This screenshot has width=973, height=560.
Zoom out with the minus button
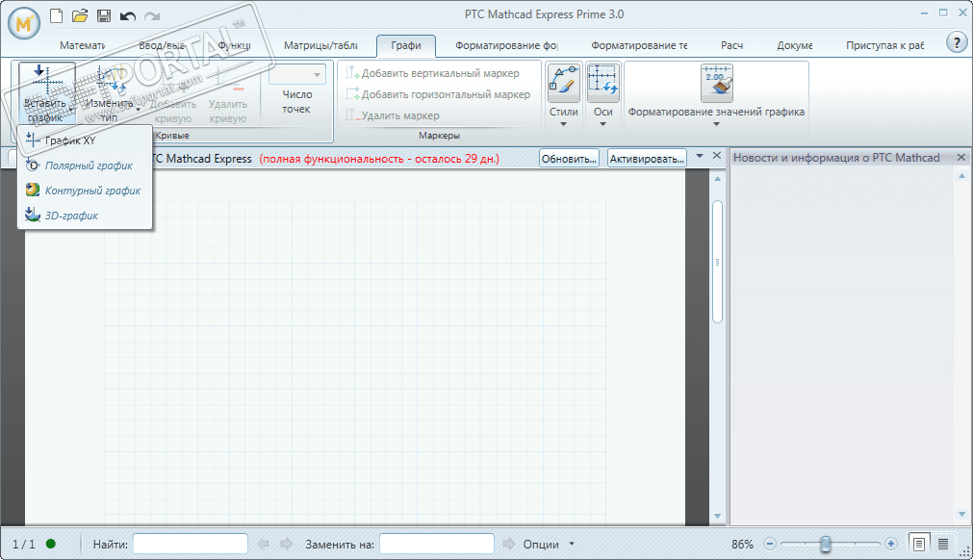[x=770, y=544]
